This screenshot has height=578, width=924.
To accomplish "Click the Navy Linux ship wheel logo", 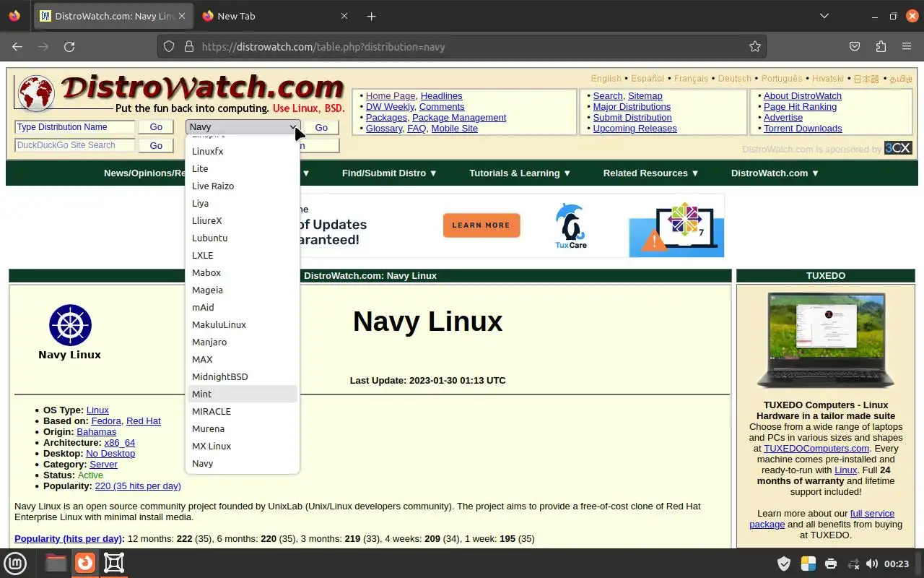I will [70, 325].
